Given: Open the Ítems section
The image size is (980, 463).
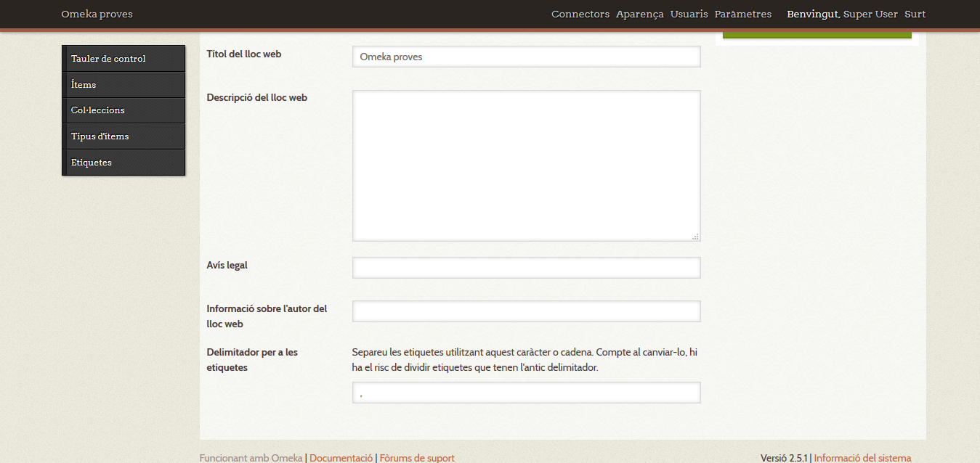Looking at the screenshot, I should pos(83,84).
